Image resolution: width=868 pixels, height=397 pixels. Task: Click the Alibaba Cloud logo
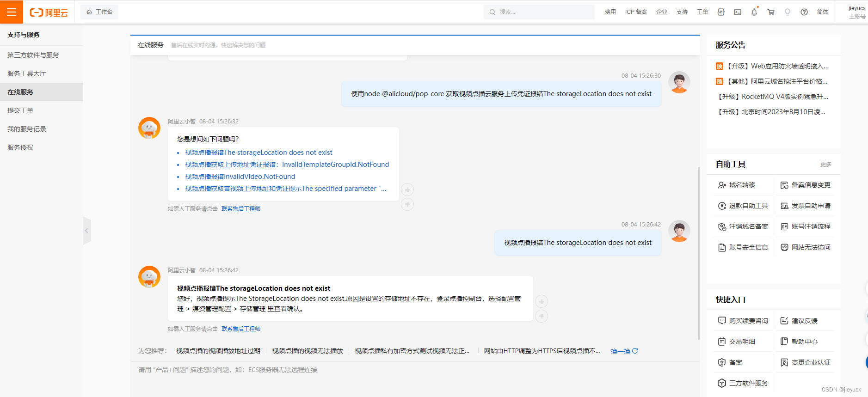click(49, 12)
